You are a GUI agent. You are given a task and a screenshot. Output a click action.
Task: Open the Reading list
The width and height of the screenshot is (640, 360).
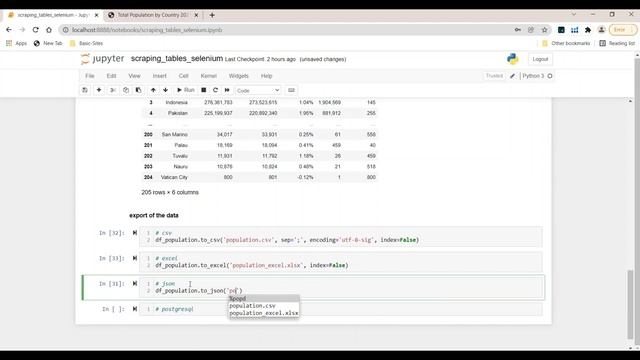617,43
